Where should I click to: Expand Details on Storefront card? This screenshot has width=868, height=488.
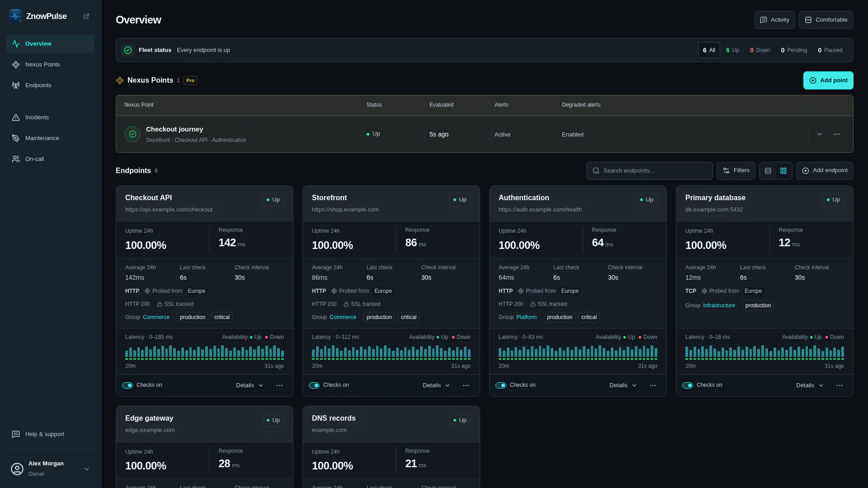point(436,385)
